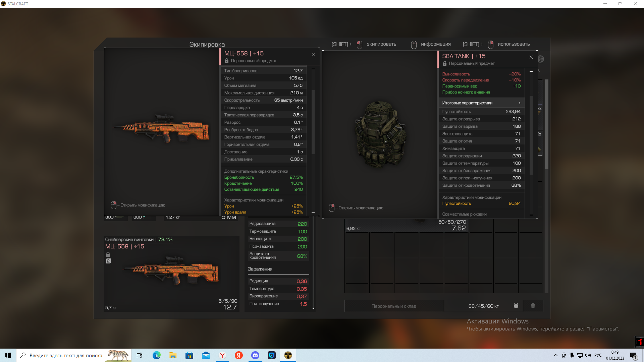
Task: Open the clock showing 0:49
Action: (615, 355)
